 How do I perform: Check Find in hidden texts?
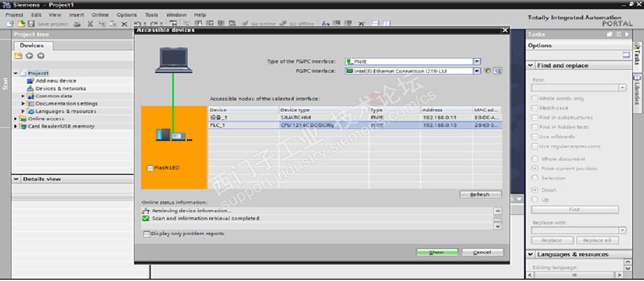[x=534, y=127]
